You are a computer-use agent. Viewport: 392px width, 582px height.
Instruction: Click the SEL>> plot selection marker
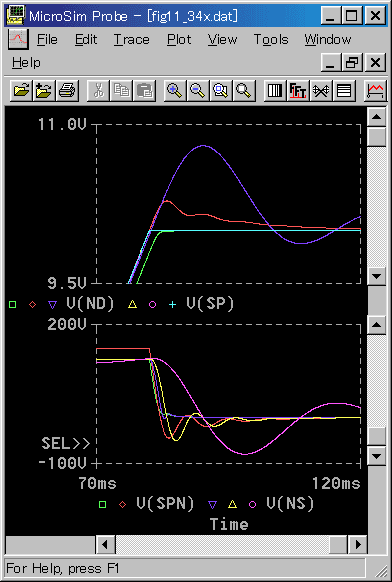[66, 443]
